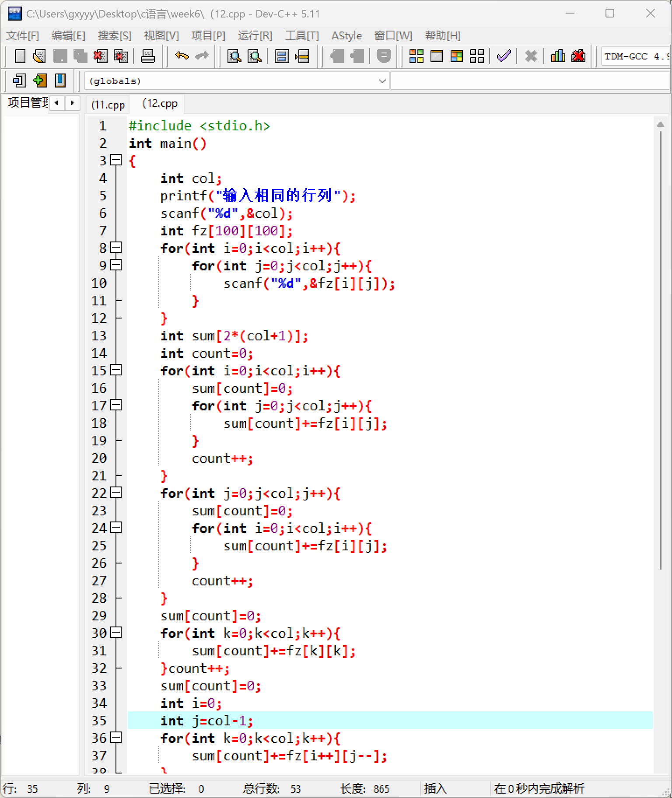The image size is (672, 798).
Task: Click the Goto function icon
Action: 281,56
